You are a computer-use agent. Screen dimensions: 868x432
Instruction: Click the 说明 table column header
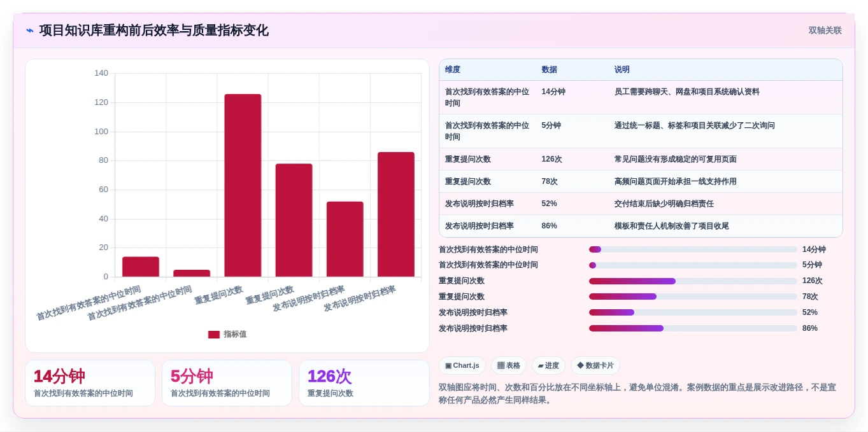[622, 69]
